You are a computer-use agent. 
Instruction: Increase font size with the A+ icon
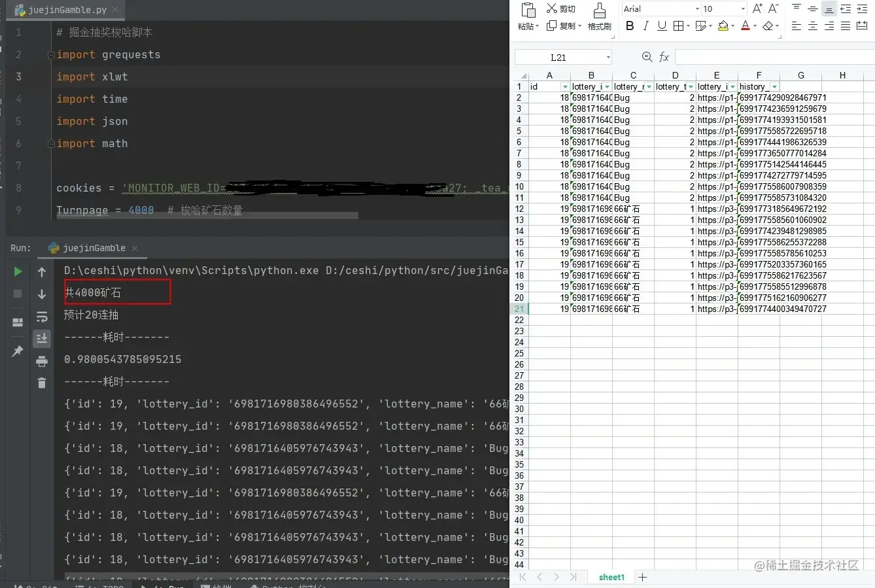point(757,9)
